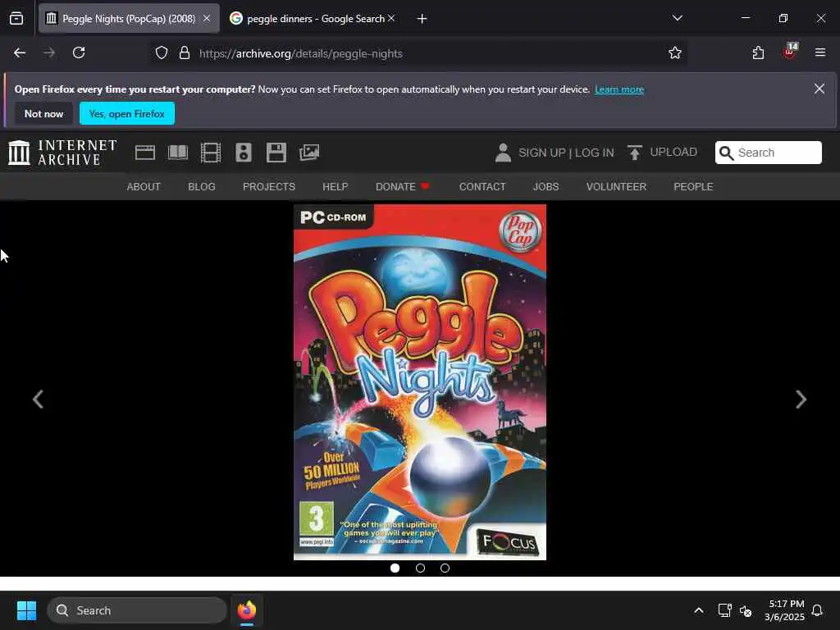Select the second carousel dot
The width and height of the screenshot is (840, 630).
click(x=420, y=568)
